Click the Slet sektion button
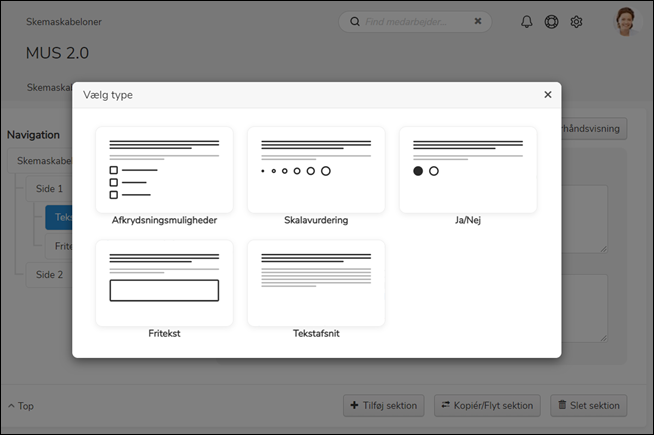Screen dimensions: 654x435 (589, 405)
